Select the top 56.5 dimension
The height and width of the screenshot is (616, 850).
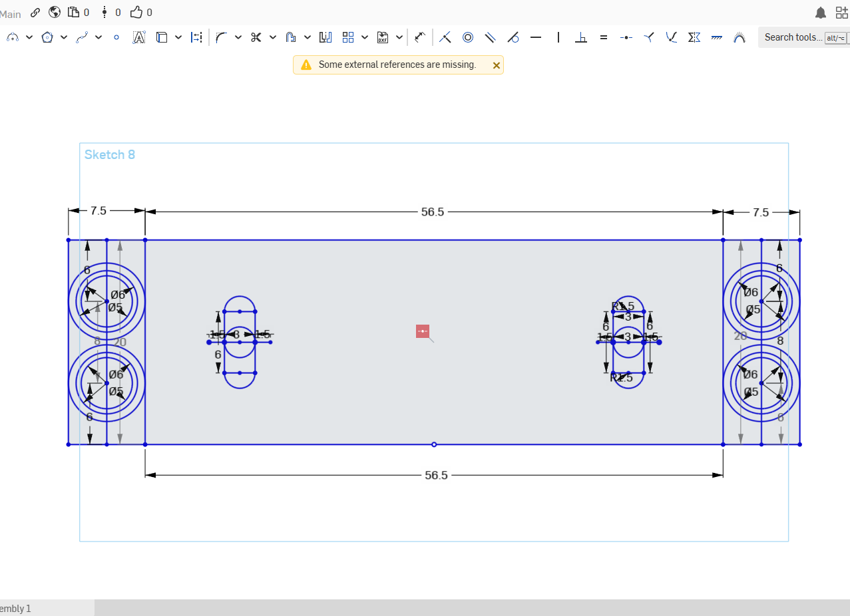point(433,212)
